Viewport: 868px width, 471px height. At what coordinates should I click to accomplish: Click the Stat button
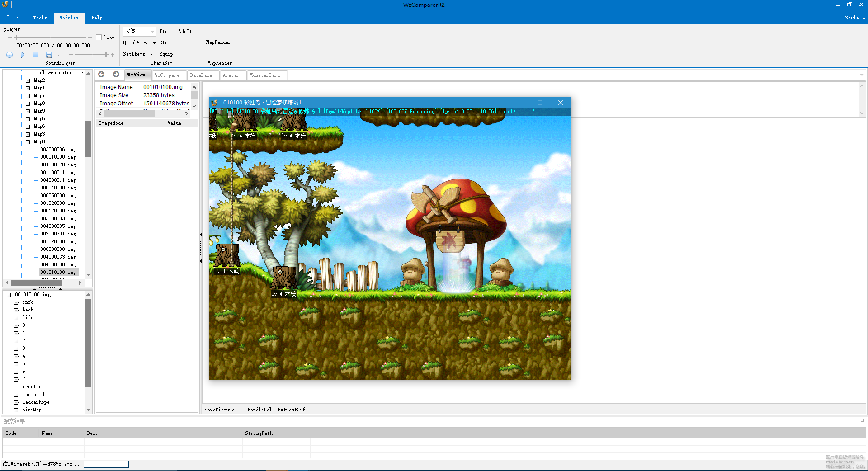[165, 43]
